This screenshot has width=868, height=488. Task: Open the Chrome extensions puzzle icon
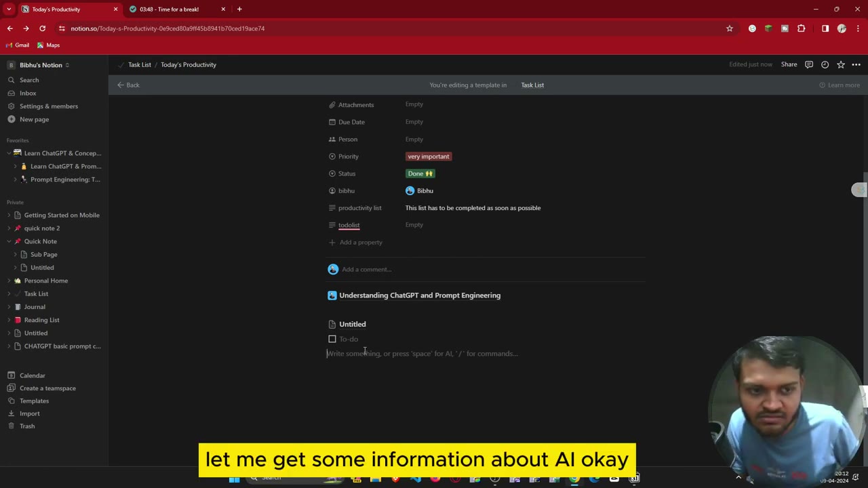[x=802, y=28]
